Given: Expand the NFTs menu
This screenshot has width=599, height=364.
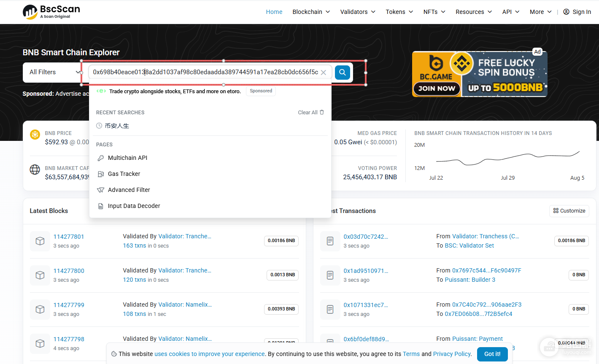Looking at the screenshot, I should coord(434,12).
